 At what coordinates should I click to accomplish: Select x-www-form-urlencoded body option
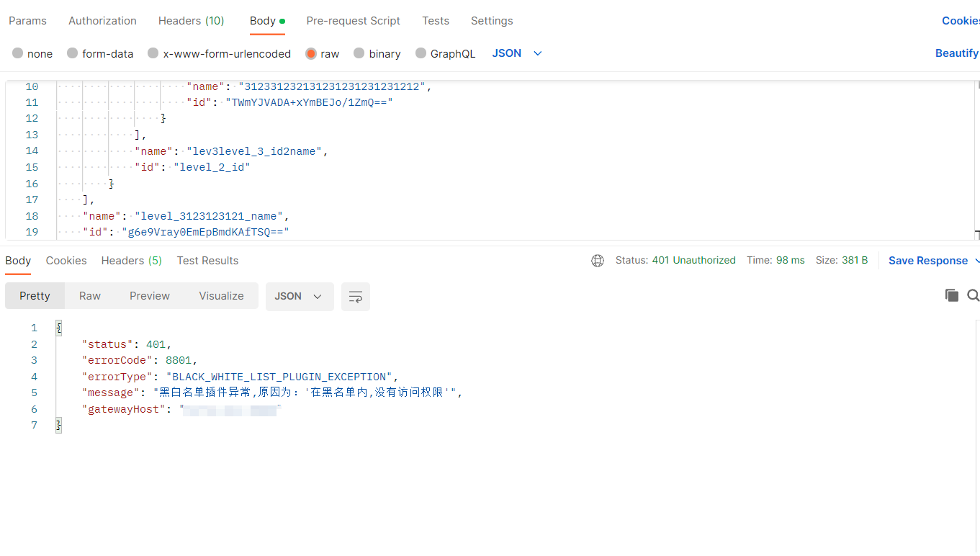click(x=153, y=53)
